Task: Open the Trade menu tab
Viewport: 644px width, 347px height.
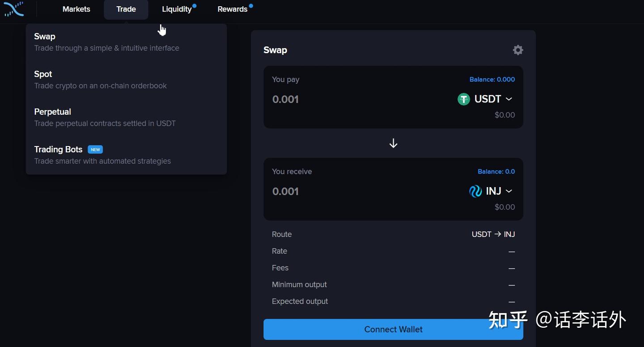Action: [126, 9]
